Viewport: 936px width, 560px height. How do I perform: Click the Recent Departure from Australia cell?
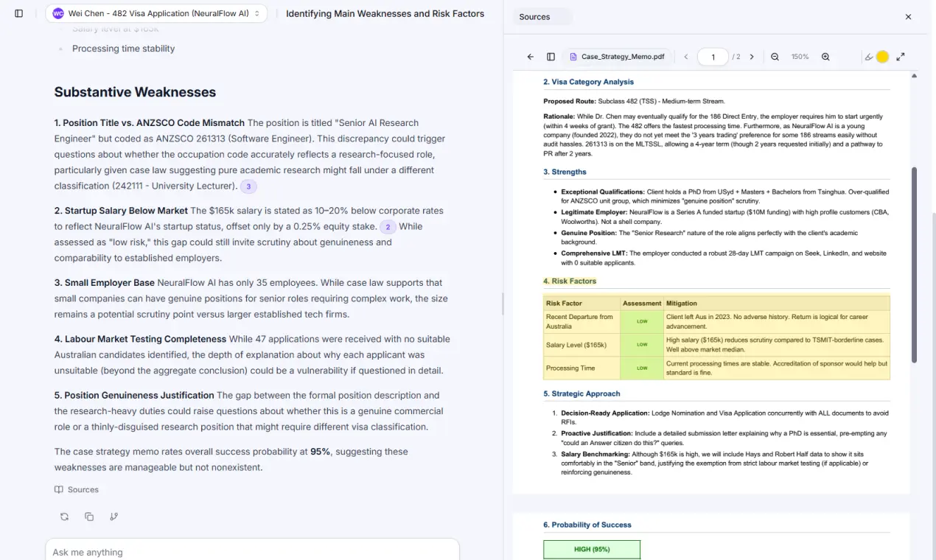point(580,322)
